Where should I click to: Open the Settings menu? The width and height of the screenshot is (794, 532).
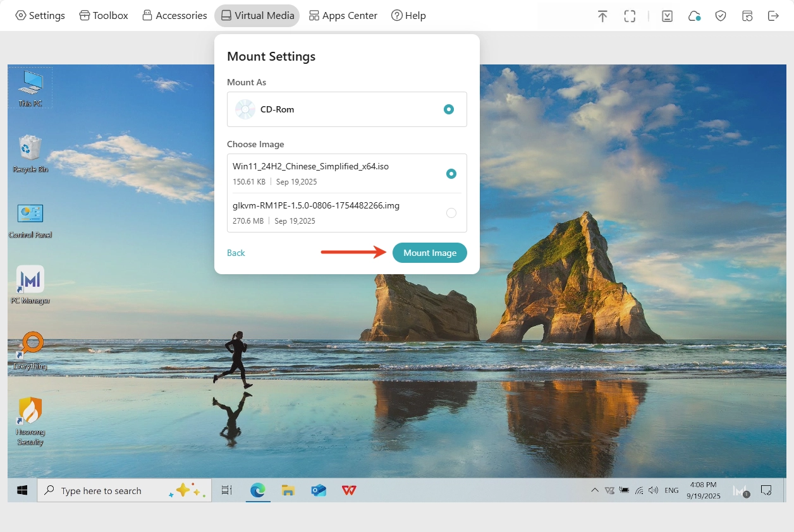click(40, 16)
